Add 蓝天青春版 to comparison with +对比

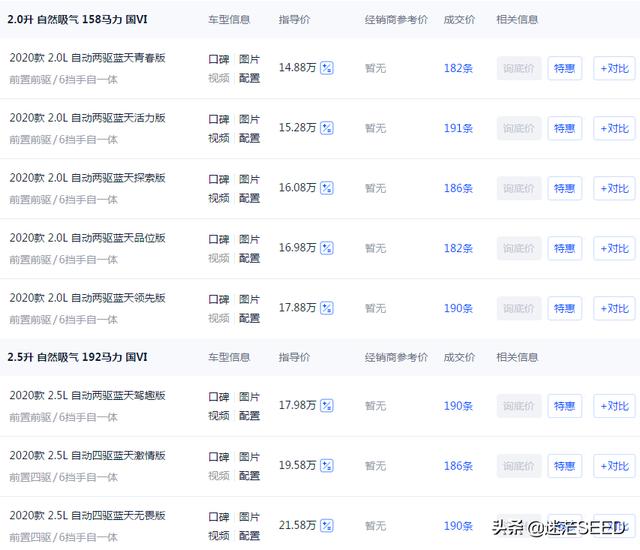coord(614,68)
